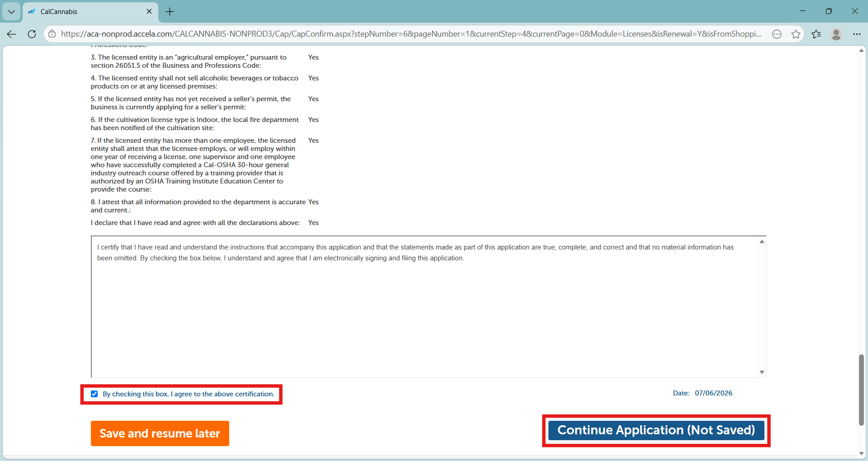Switch to the CalCannabis tab
This screenshot has width=868, height=461.
tap(90, 12)
